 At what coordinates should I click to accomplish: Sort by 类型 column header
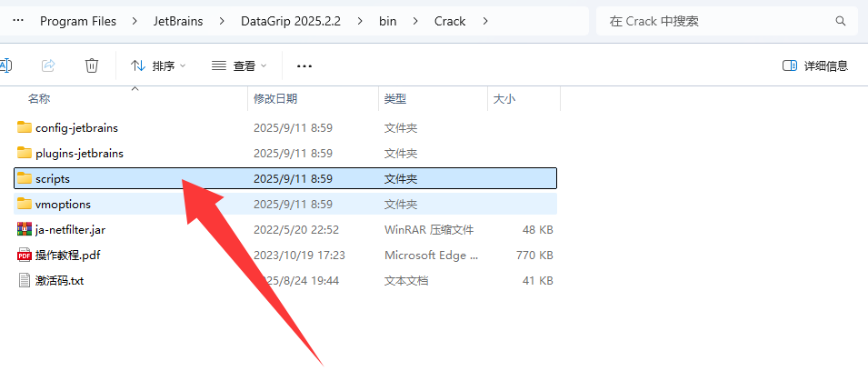395,98
